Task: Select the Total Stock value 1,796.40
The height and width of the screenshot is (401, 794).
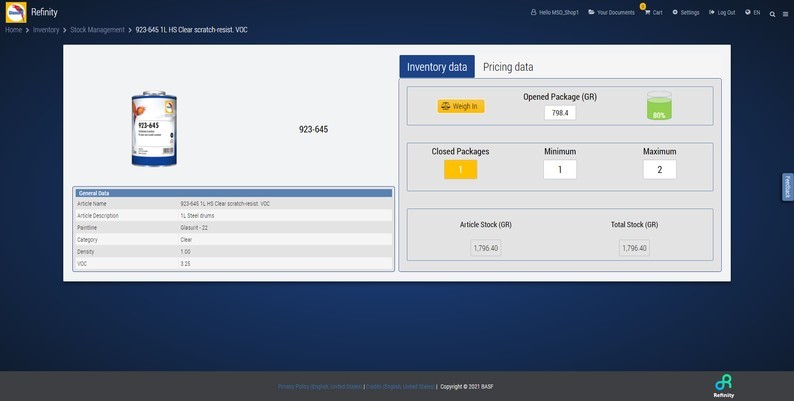Action: pyautogui.click(x=634, y=248)
